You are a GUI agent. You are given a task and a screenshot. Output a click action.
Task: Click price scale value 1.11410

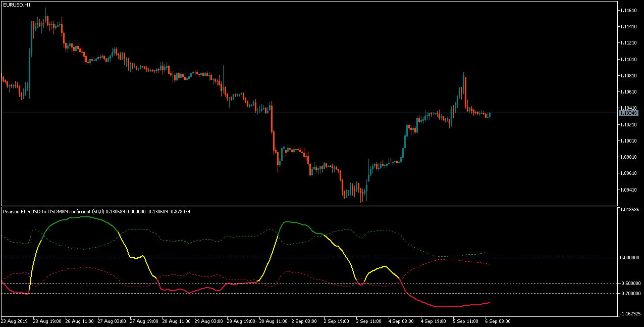(x=629, y=26)
